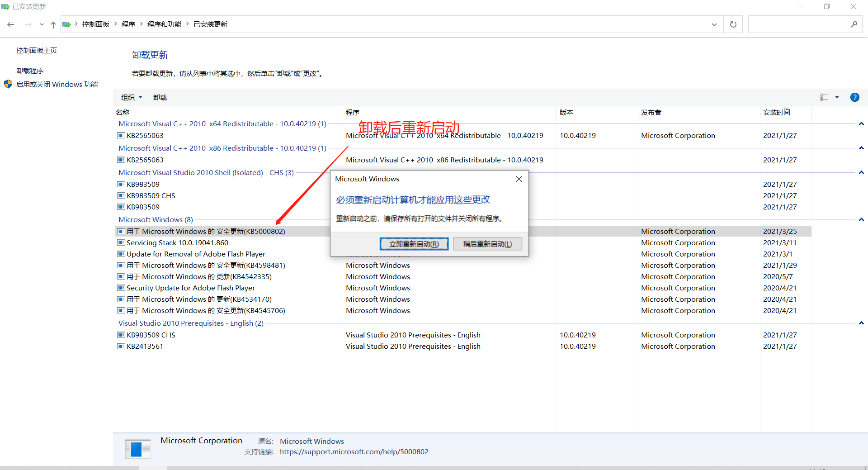Viewport: 868px width, 470px height.
Task: Sort by 程序 column header
Action: pyautogui.click(x=353, y=112)
